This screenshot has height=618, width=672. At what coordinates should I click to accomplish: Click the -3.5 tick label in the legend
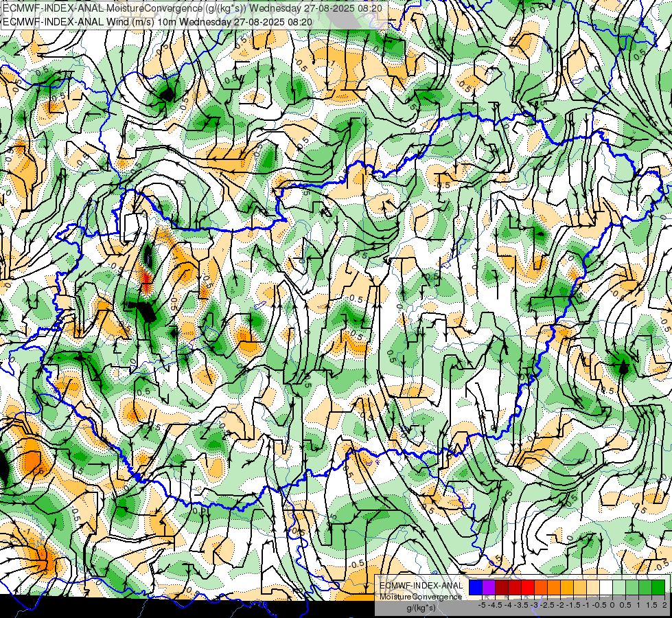(521, 605)
